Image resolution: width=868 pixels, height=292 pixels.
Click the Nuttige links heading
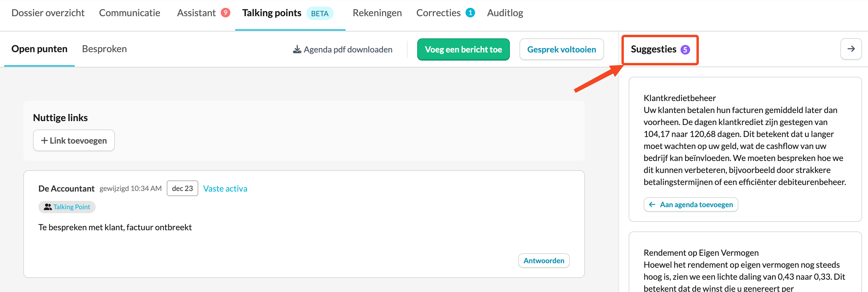tap(60, 118)
